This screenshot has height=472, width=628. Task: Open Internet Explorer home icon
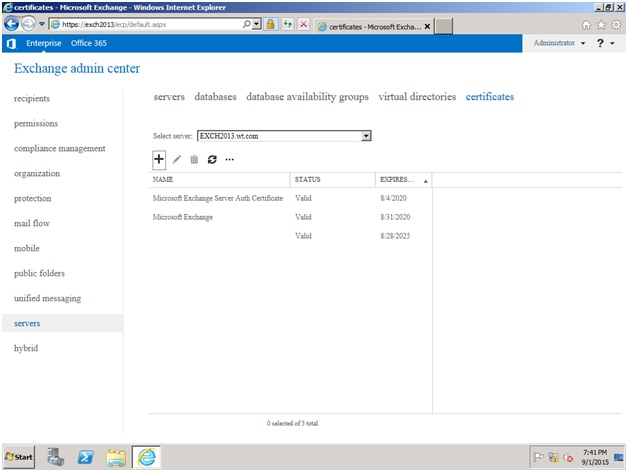(x=586, y=25)
